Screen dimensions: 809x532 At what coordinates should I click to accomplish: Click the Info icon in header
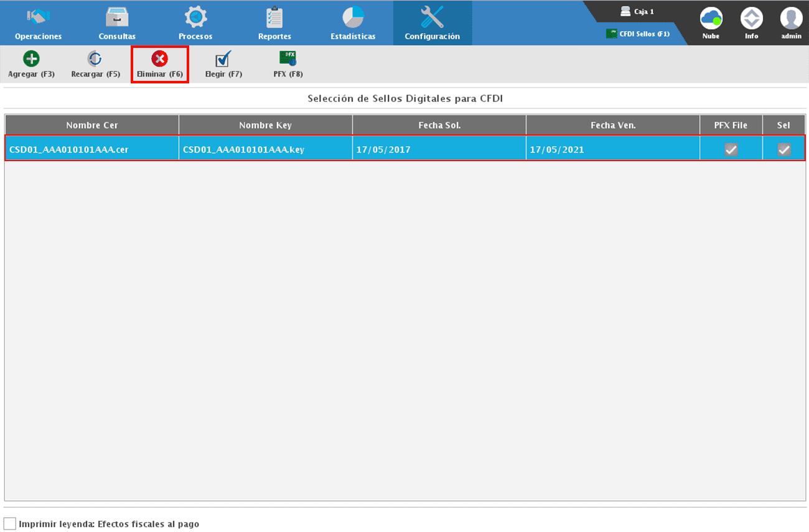pos(751,20)
